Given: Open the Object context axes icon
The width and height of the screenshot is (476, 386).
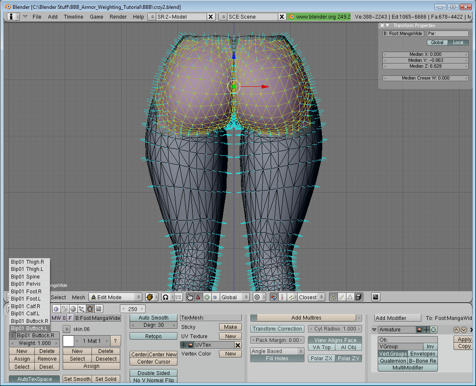Looking at the screenshot, I should coord(81,309).
